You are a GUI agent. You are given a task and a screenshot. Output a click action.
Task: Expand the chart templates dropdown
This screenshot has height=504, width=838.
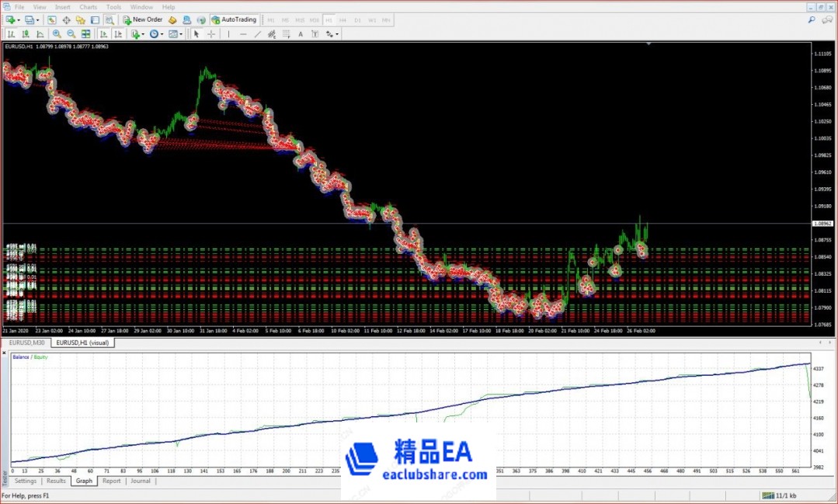click(180, 34)
